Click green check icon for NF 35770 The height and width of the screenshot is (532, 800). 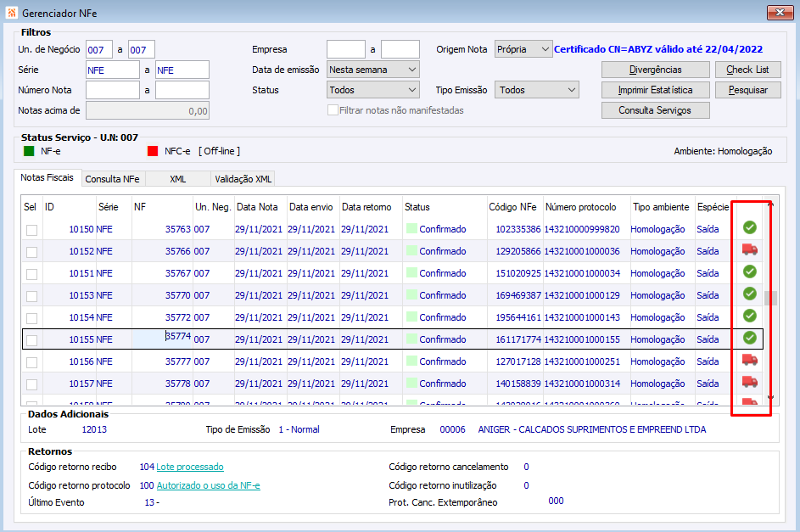(749, 294)
